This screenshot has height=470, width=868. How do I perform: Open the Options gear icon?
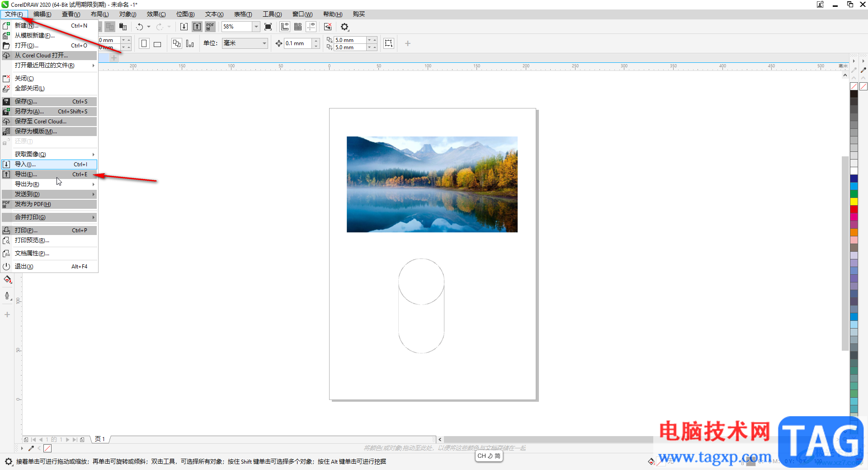point(345,27)
